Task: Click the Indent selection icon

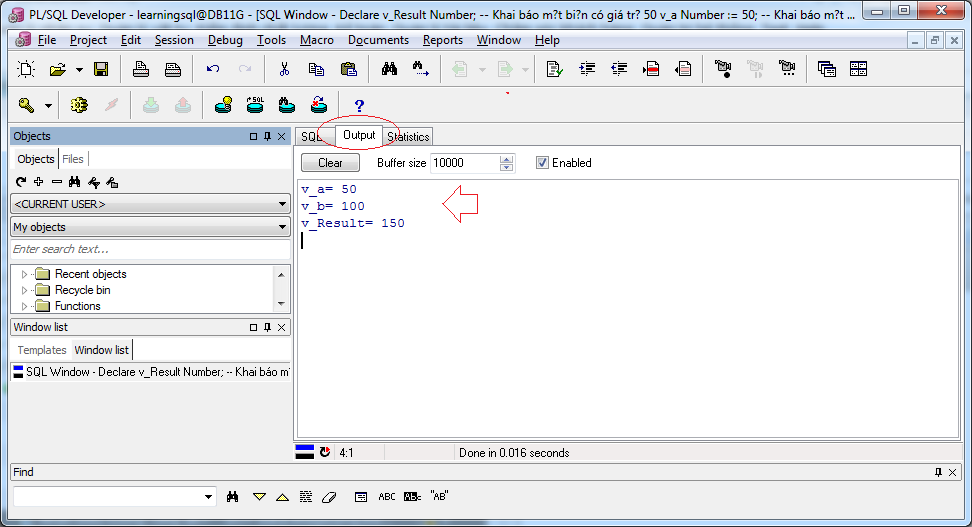Action: (x=587, y=69)
